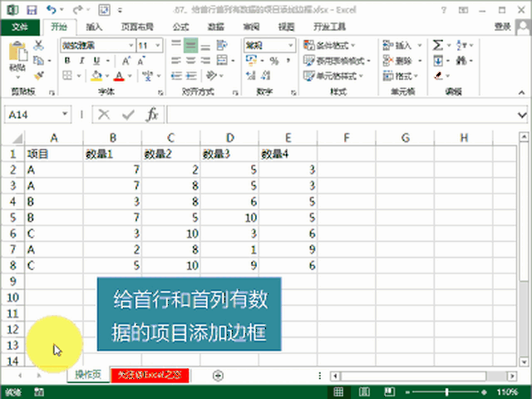
Task: Select cell B2 containing 7
Action: click(x=112, y=170)
